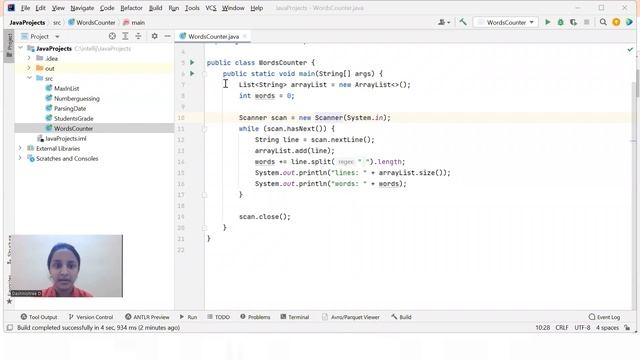The height and width of the screenshot is (360, 640).
Task: Open the Terminal tool window
Action: coord(295,317)
